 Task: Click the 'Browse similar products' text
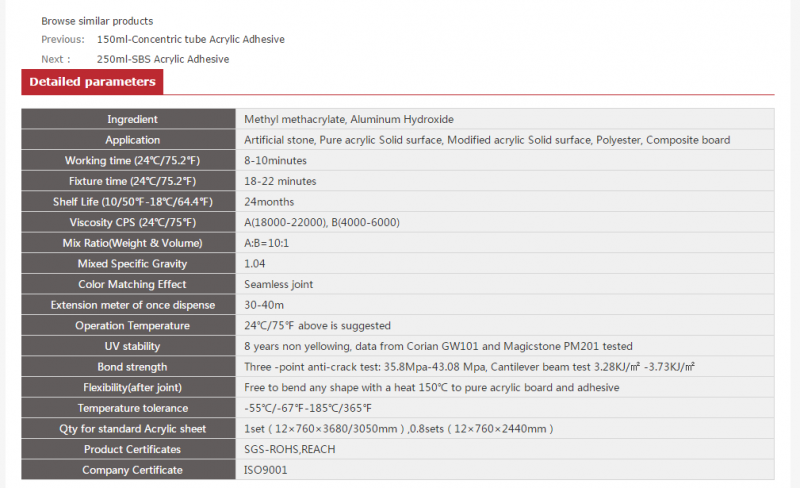(97, 21)
